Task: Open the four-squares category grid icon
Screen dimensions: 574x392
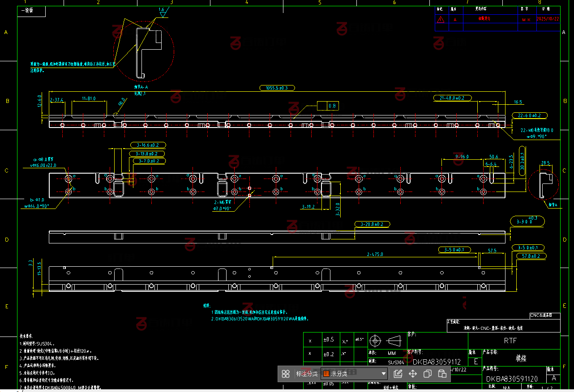Action: (x=286, y=374)
